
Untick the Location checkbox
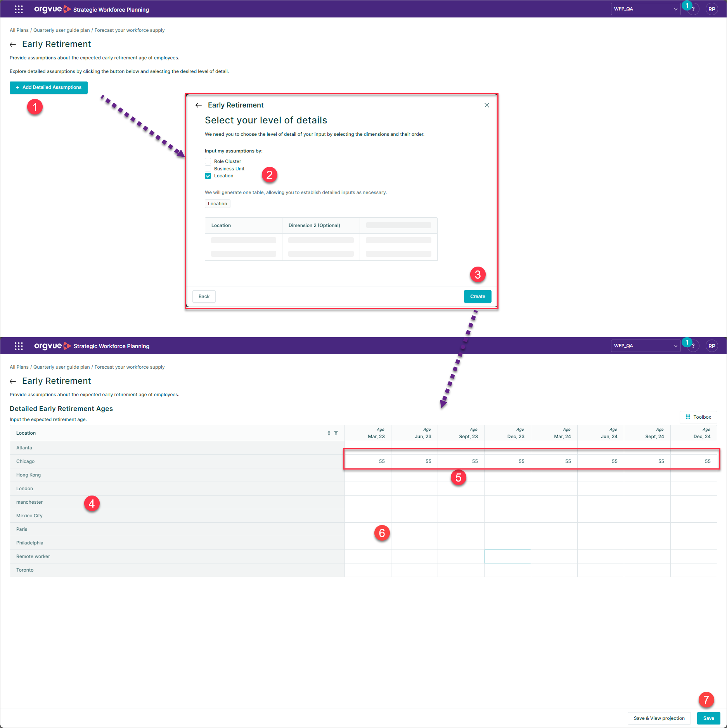(208, 176)
